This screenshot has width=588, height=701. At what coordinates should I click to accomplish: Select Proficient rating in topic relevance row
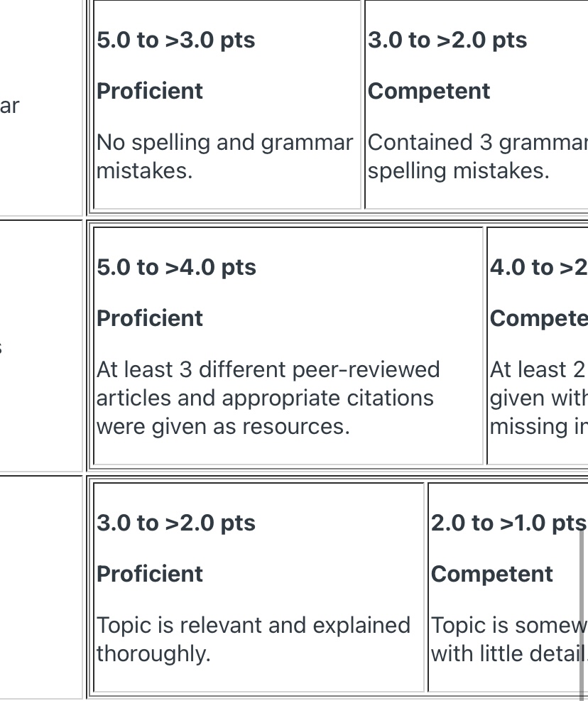pyautogui.click(x=150, y=574)
